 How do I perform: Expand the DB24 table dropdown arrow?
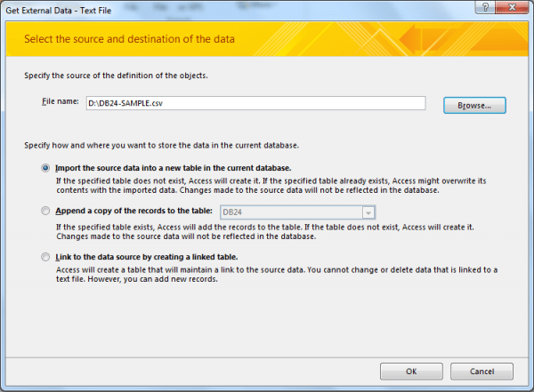(367, 212)
